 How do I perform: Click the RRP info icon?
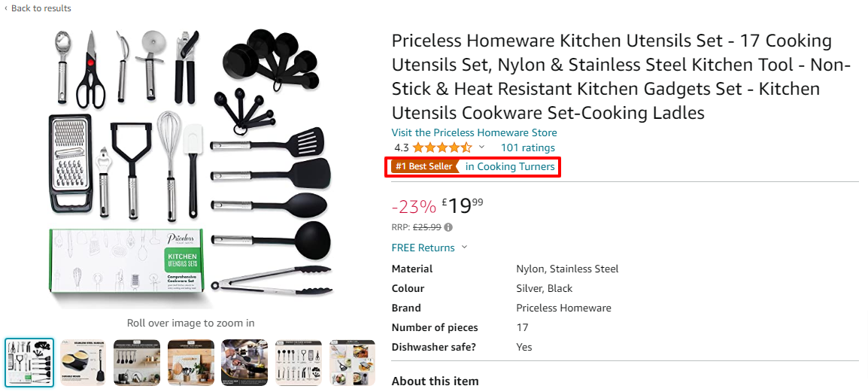pos(449,227)
